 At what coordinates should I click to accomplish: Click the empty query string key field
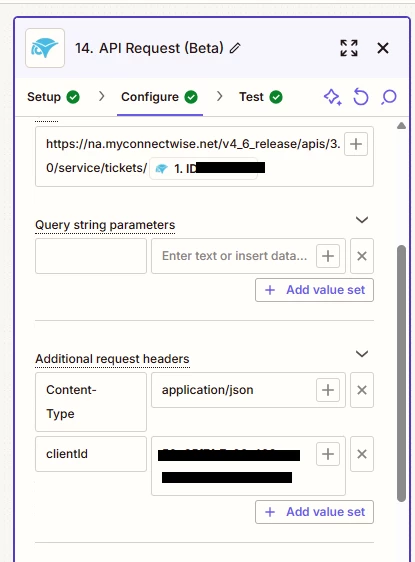tap(91, 256)
